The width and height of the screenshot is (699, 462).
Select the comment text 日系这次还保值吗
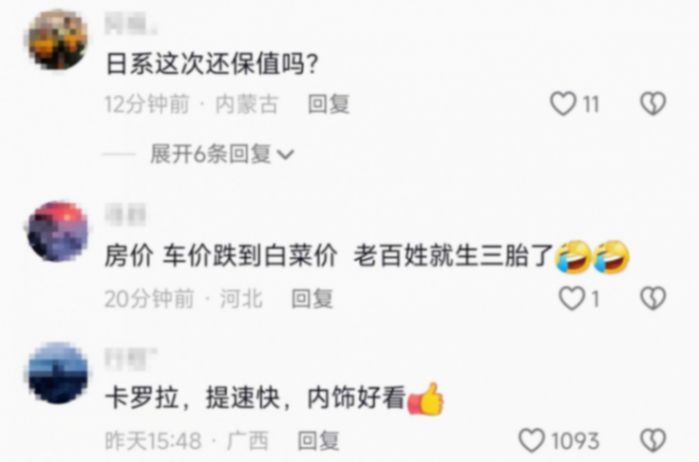(x=211, y=65)
